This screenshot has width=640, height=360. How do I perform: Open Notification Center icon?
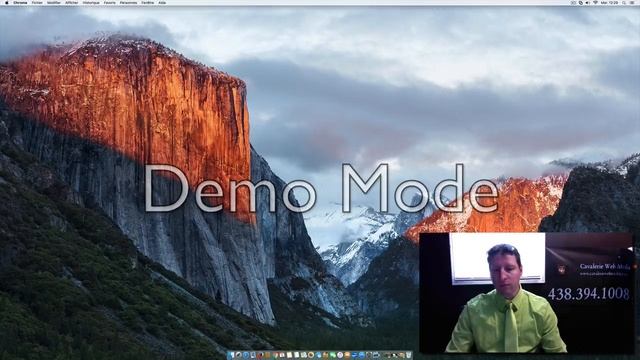pyautogui.click(x=633, y=2)
